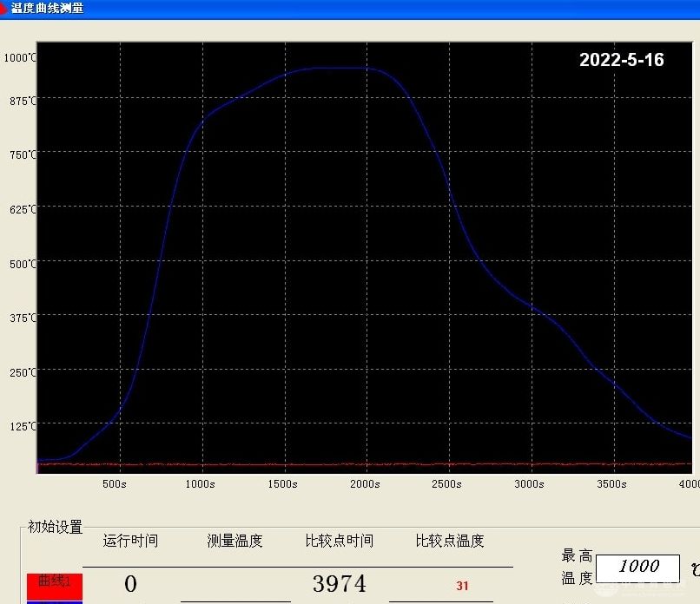This screenshot has height=604, width=700.
Task: Click the 1500s x-axis label
Action: pos(282,484)
